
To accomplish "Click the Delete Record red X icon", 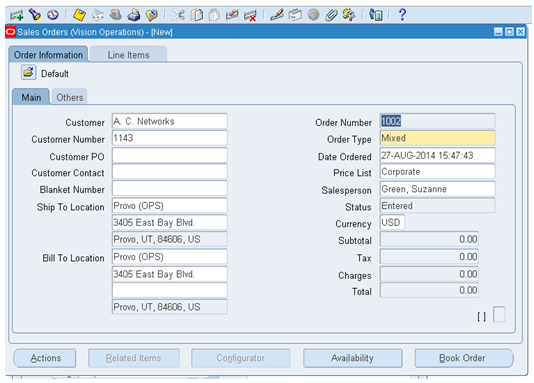I will tap(250, 15).
